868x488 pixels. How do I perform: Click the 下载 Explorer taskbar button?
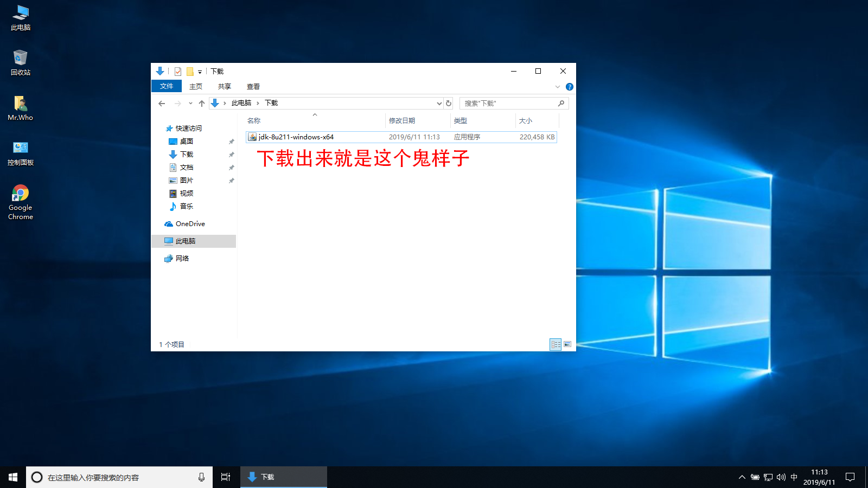tap(284, 477)
